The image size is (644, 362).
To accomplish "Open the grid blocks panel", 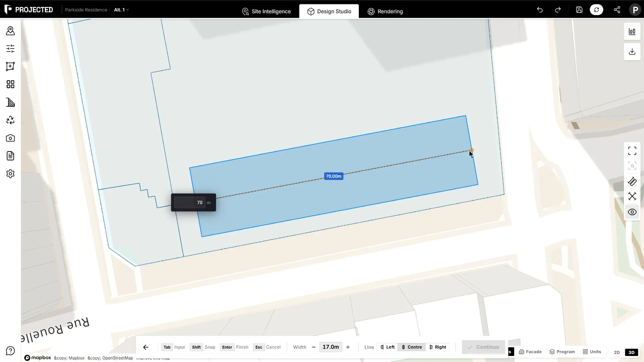I will [x=10, y=84].
